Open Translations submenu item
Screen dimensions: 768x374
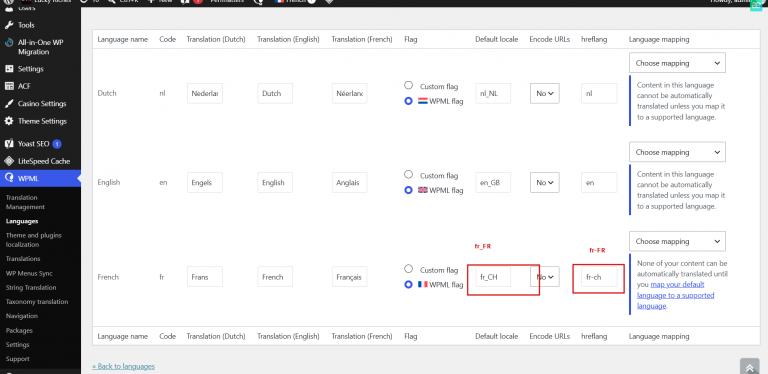(x=23, y=259)
